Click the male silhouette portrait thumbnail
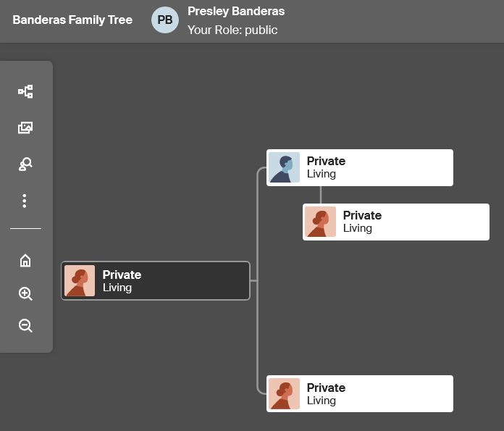 click(x=284, y=167)
